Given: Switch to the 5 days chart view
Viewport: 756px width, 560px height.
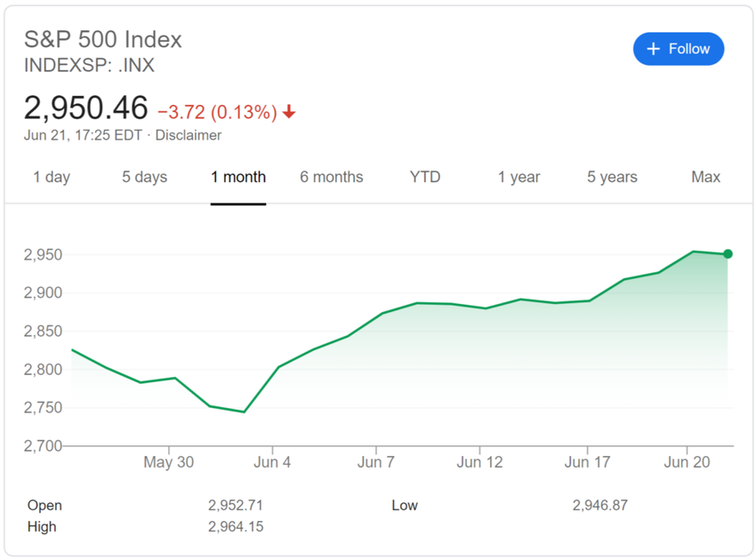Looking at the screenshot, I should point(144,177).
